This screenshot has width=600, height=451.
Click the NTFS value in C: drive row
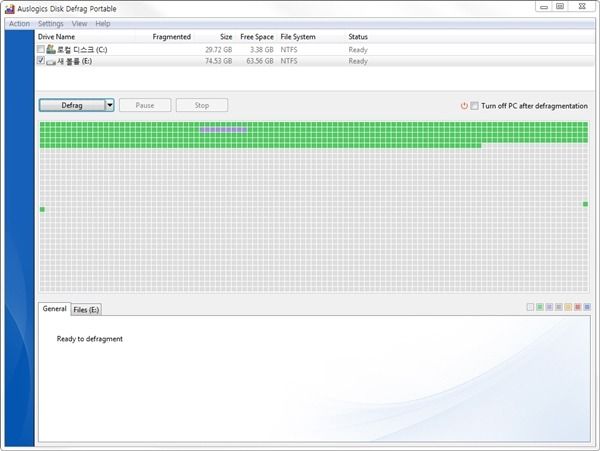[289, 50]
